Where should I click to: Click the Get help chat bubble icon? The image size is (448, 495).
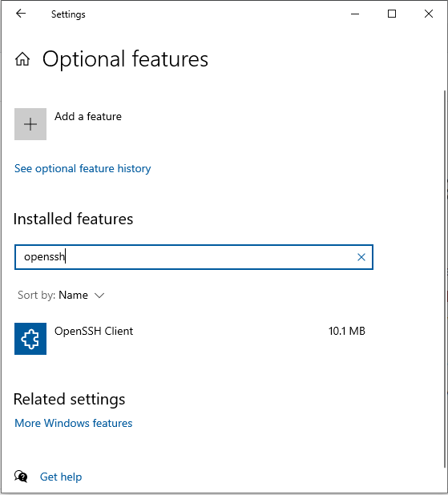point(21,477)
